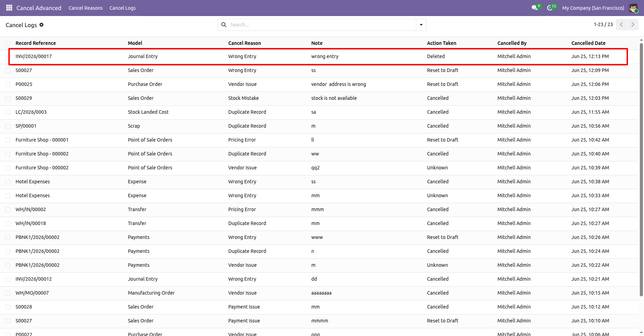Sort by Action Taken column header

click(x=441, y=43)
